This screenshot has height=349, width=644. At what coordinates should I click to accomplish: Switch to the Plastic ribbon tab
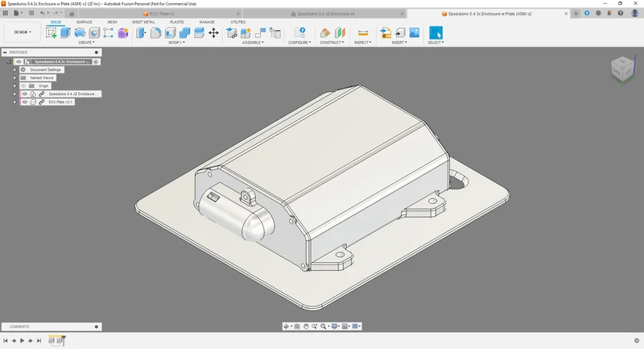pos(177,22)
